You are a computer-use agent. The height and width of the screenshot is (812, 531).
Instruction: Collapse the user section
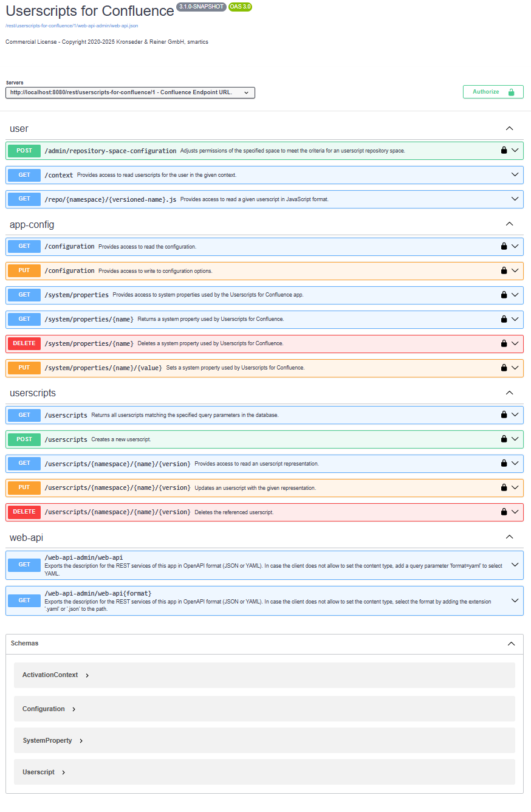(509, 129)
